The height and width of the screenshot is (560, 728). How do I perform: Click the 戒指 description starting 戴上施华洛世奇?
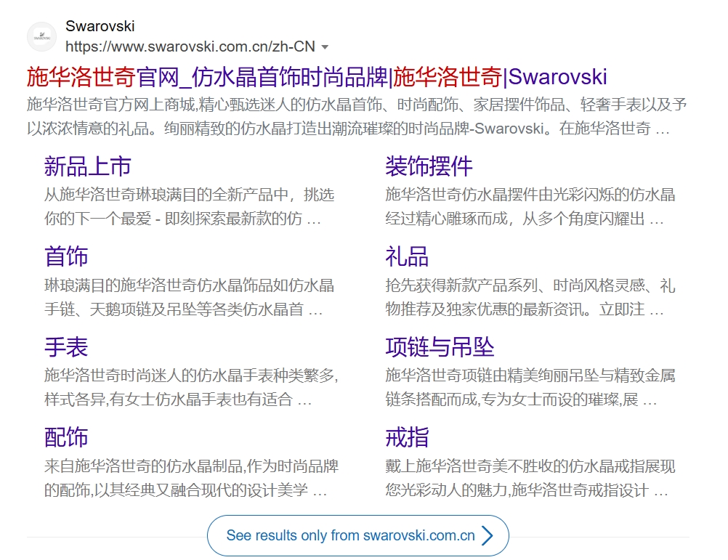(530, 478)
